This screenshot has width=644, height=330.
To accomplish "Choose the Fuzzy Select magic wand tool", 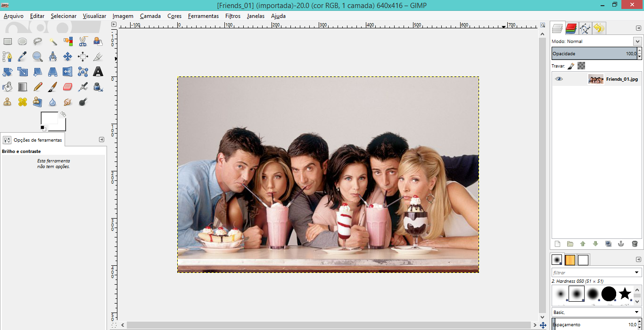I will (x=53, y=42).
